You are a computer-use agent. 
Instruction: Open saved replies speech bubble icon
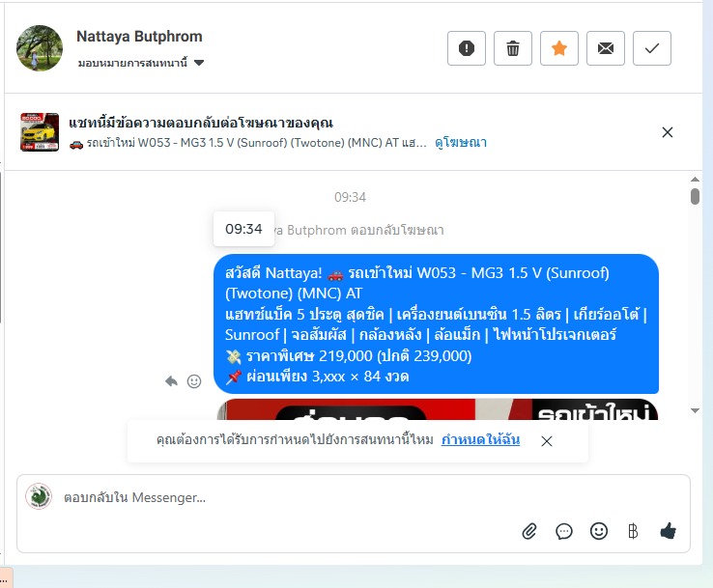tap(564, 531)
